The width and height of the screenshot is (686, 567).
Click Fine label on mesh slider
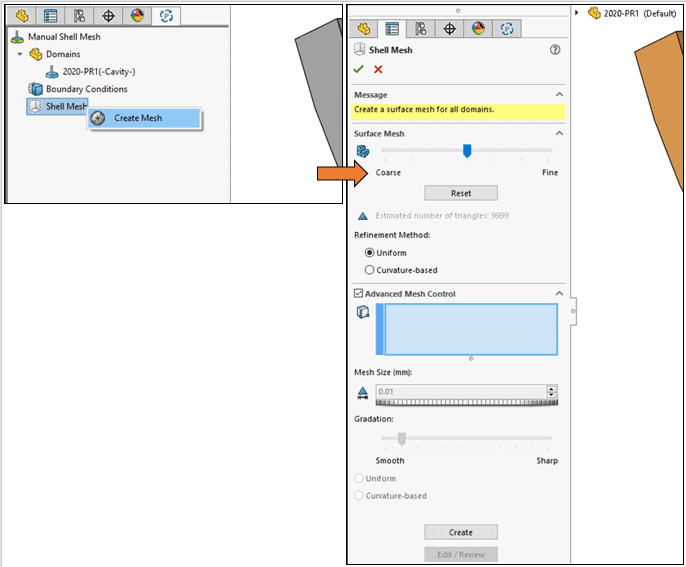(x=550, y=172)
